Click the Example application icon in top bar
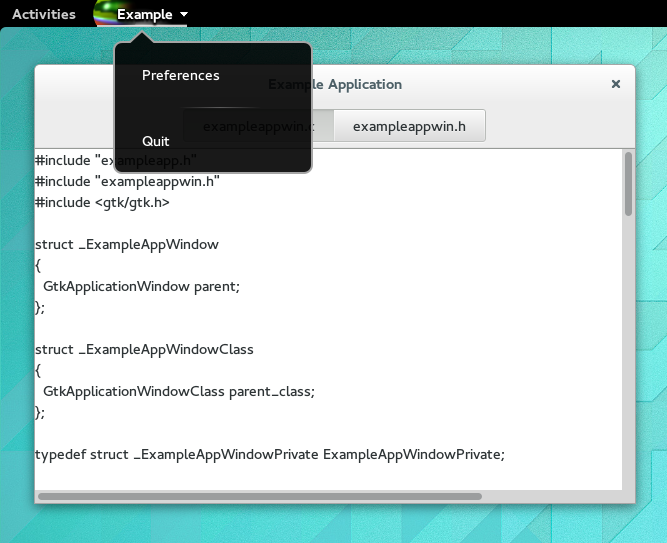The width and height of the screenshot is (667, 543). [103, 14]
